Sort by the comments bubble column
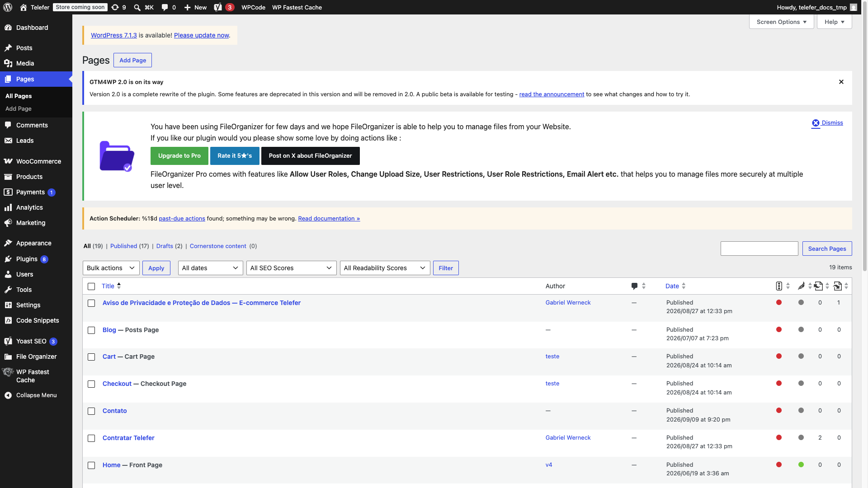This screenshot has height=488, width=868. pyautogui.click(x=638, y=286)
